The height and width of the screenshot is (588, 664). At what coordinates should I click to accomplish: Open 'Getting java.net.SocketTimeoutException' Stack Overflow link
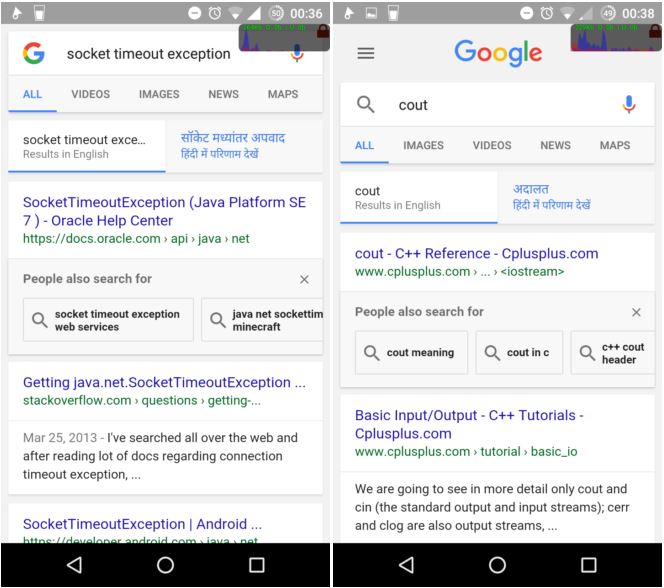[164, 382]
